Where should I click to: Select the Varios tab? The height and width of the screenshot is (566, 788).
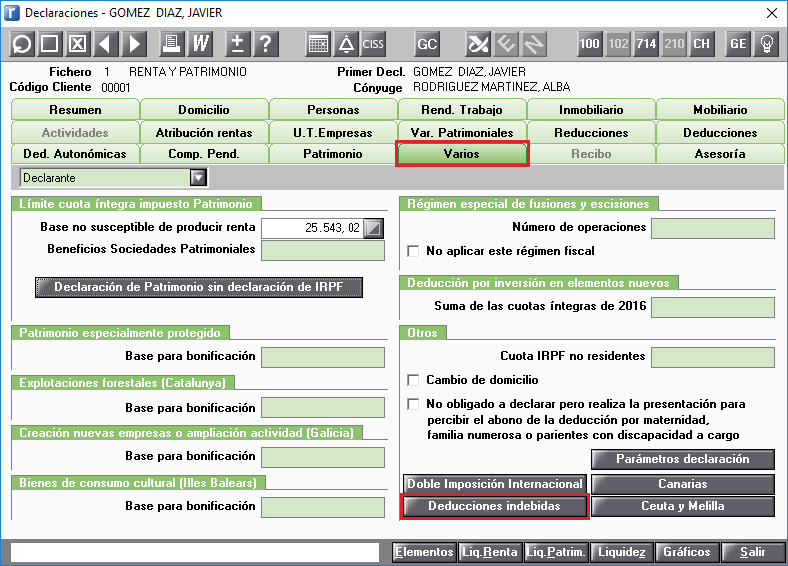point(462,154)
